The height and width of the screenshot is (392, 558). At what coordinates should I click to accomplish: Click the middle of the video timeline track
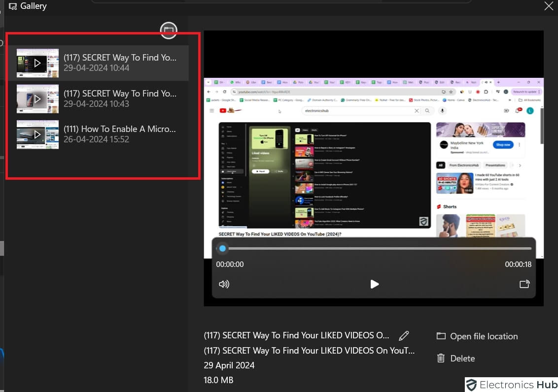[x=375, y=249]
